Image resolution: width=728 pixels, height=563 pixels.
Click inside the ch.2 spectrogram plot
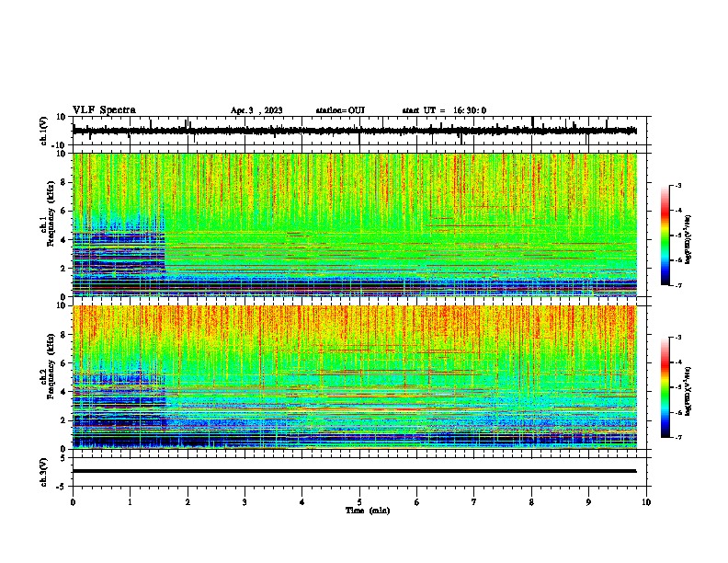[354, 377]
